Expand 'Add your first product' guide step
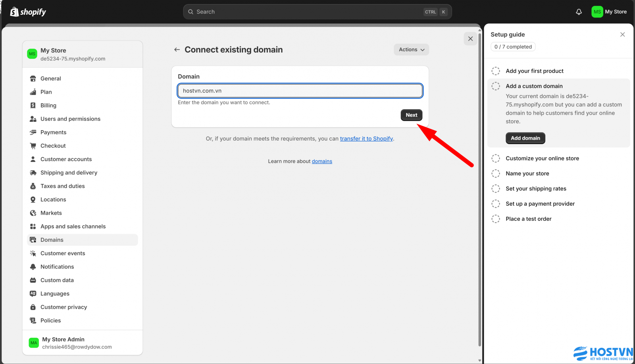Screen dimensions: 635x364 (534, 71)
